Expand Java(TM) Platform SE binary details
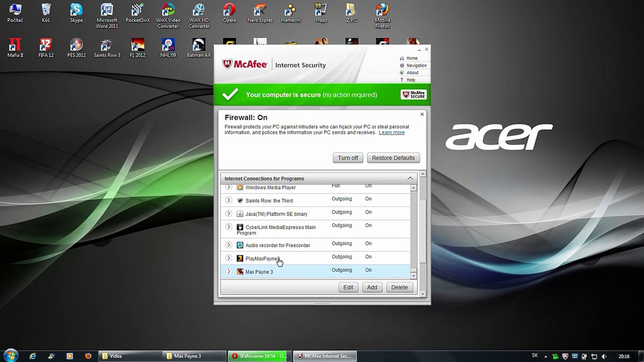This screenshot has height=362, width=644. [228, 214]
